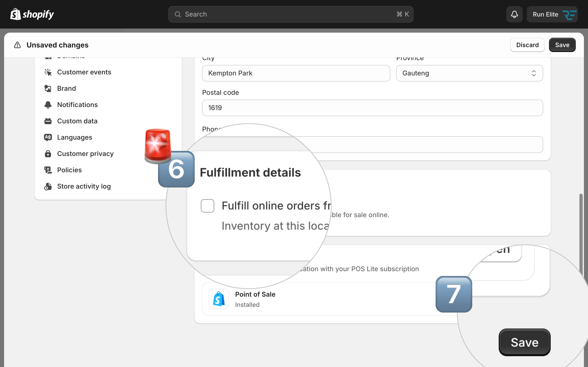Tick the Fulfill online orders checkbox
The height and width of the screenshot is (367, 588).
[207, 206]
